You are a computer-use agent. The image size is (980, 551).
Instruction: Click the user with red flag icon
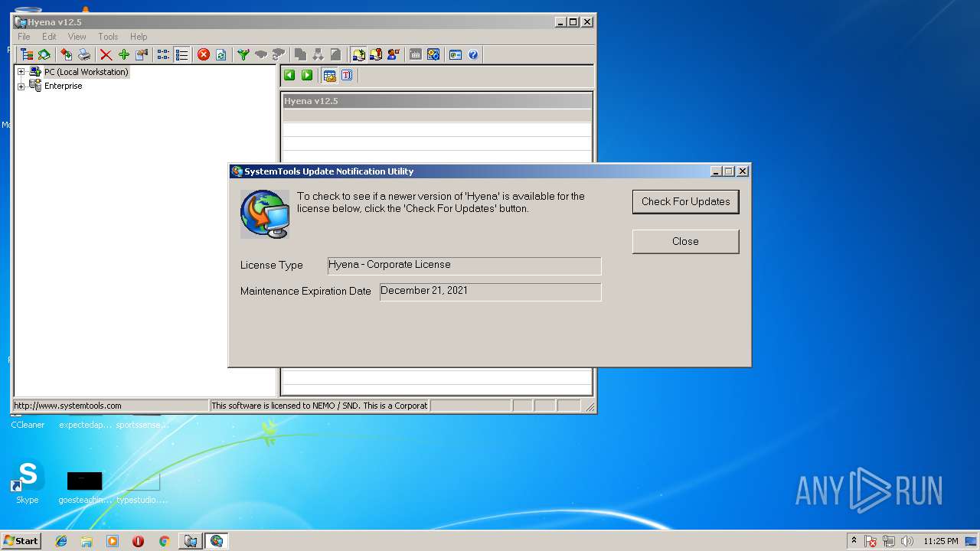point(394,54)
